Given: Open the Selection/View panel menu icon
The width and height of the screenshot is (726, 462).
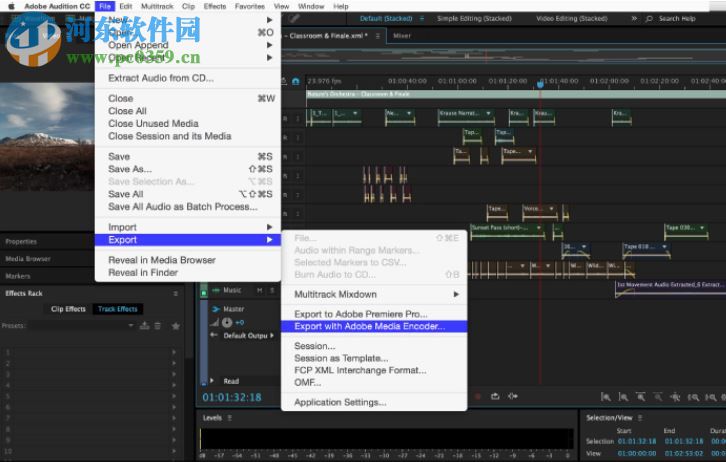Looking at the screenshot, I should pyautogui.click(x=640, y=418).
